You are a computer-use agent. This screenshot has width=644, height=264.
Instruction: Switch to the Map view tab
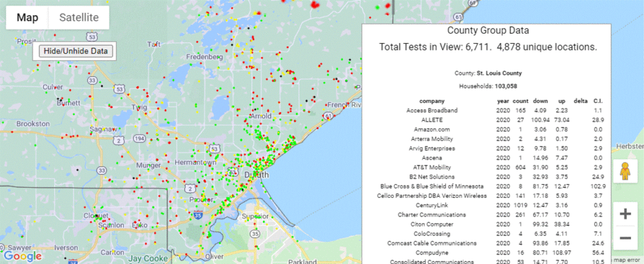[27, 17]
